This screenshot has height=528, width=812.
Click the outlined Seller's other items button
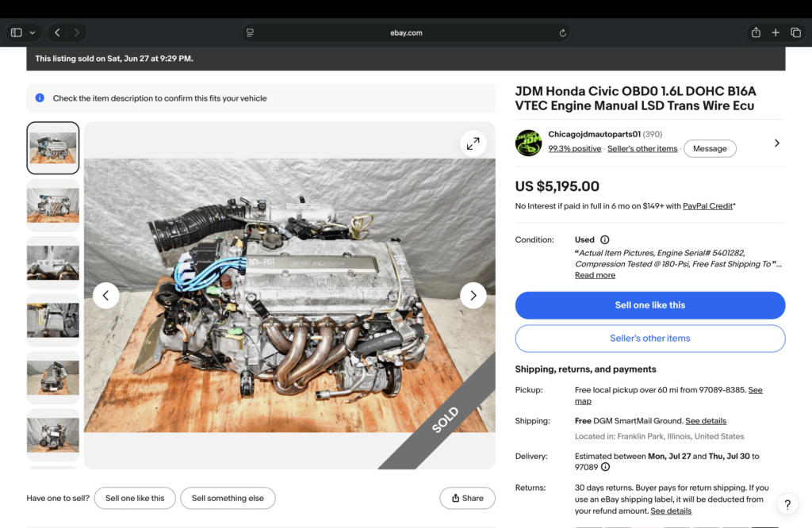650,339
